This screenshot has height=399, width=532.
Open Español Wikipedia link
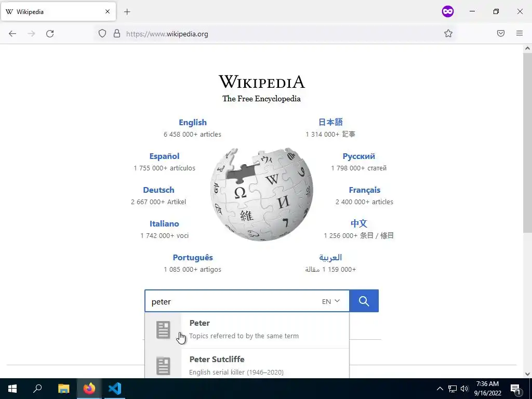click(x=165, y=156)
